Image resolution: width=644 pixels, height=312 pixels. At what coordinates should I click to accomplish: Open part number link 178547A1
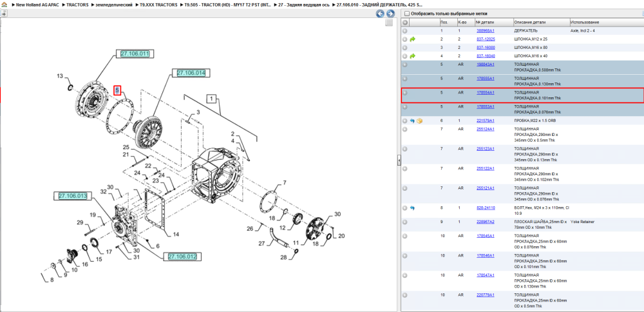[485, 275]
